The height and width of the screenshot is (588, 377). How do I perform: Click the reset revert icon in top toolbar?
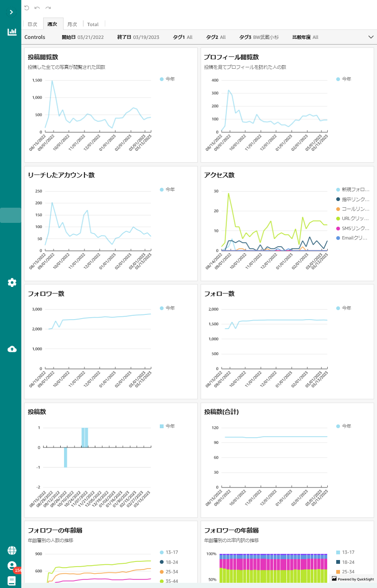(27, 8)
